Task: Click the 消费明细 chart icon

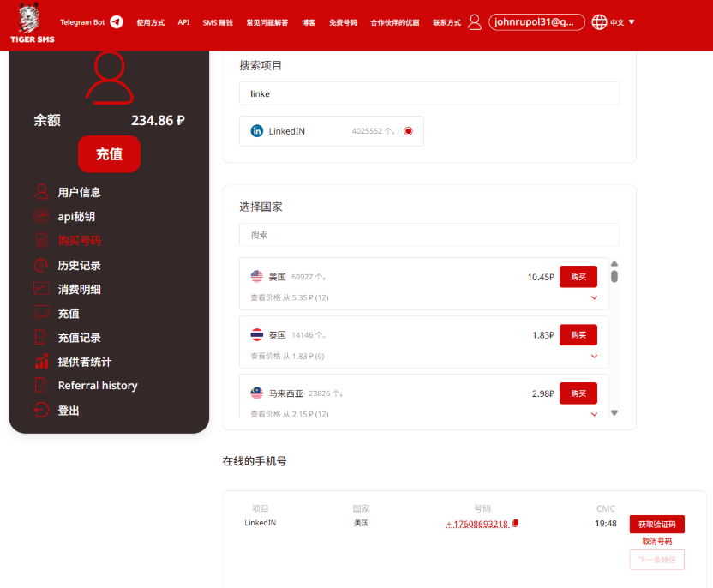Action: tap(41, 289)
